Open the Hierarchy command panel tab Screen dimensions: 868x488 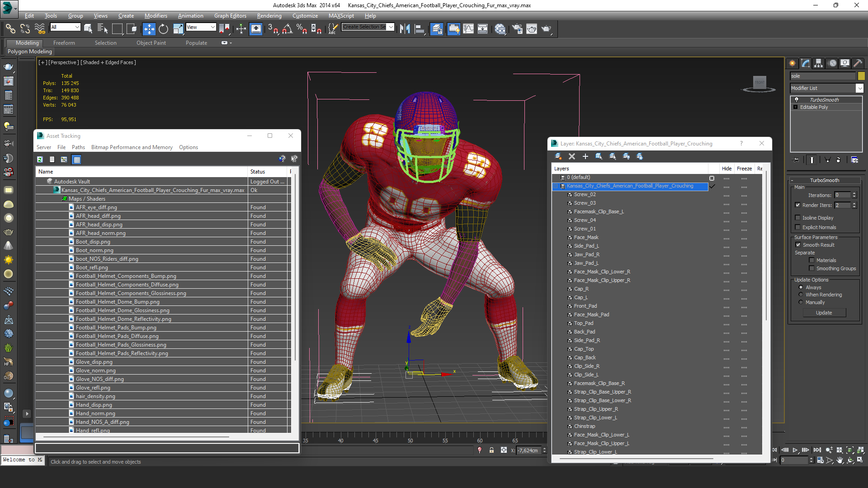click(818, 63)
